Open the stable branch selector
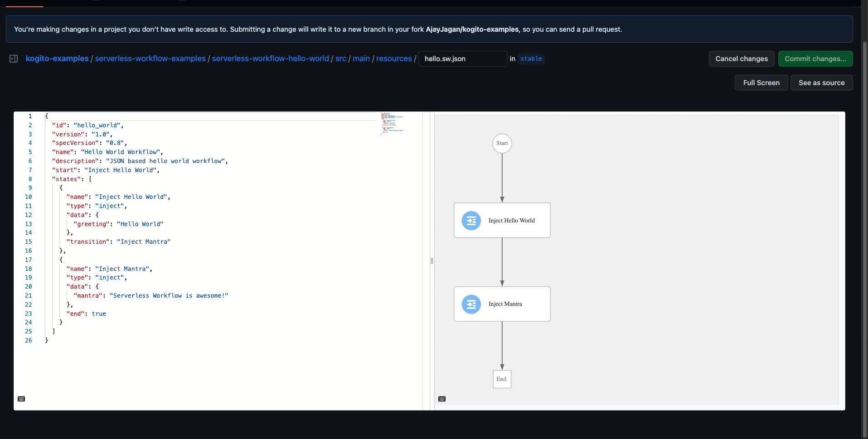This screenshot has width=868, height=439. coord(531,58)
